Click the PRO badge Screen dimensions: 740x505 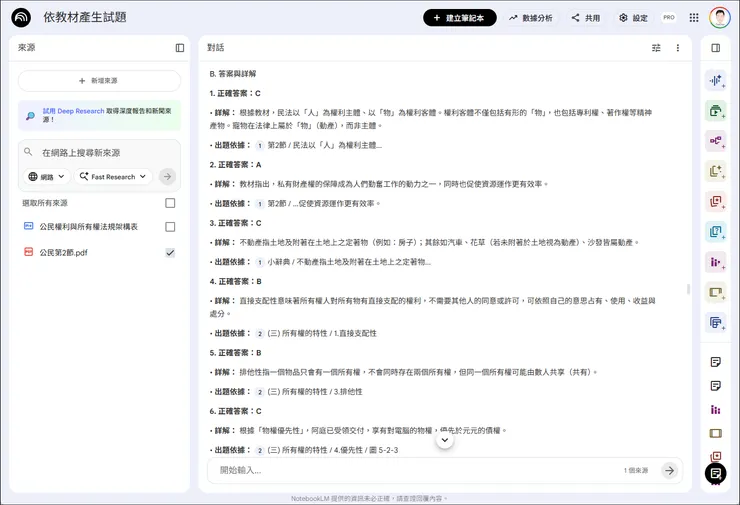[x=669, y=17]
